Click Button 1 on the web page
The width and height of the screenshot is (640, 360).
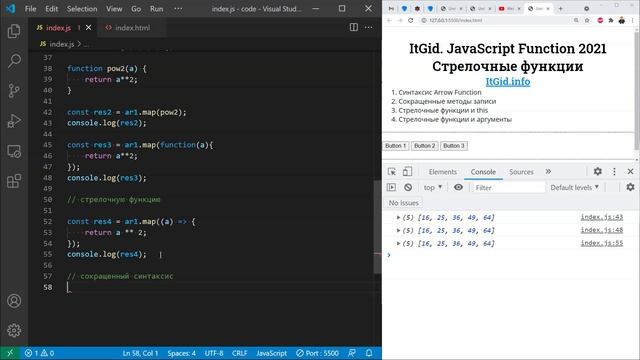(x=396, y=146)
